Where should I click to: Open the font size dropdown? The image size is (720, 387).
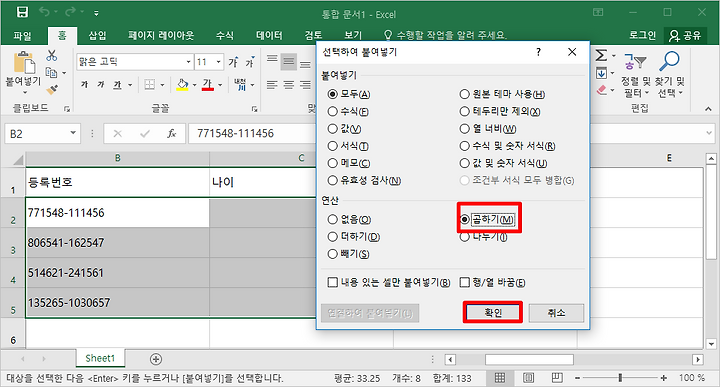(219, 62)
